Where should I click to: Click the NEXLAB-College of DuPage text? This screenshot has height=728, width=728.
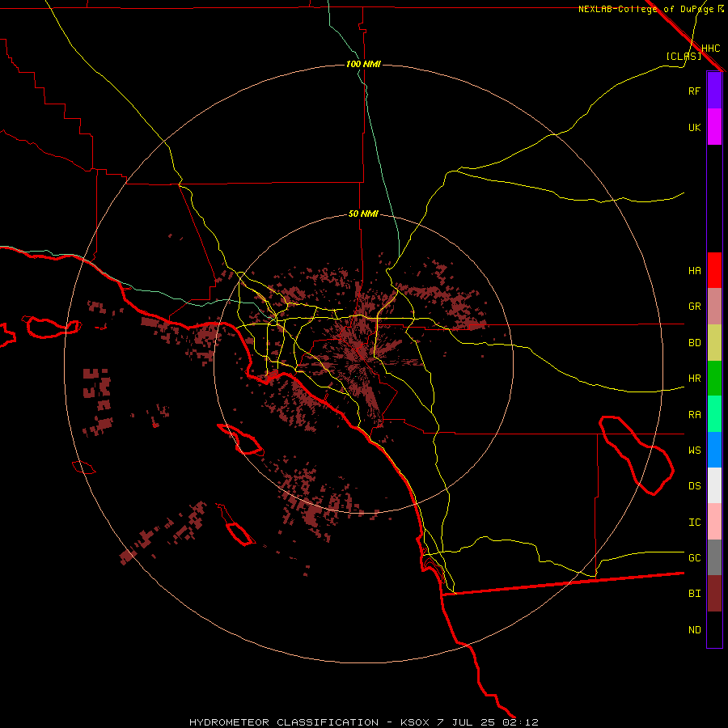pyautogui.click(x=645, y=9)
